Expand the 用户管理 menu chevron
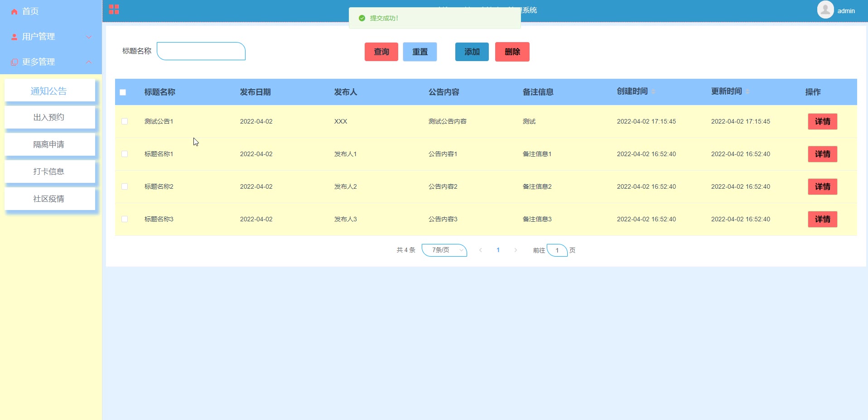The width and height of the screenshot is (868, 420). (89, 37)
